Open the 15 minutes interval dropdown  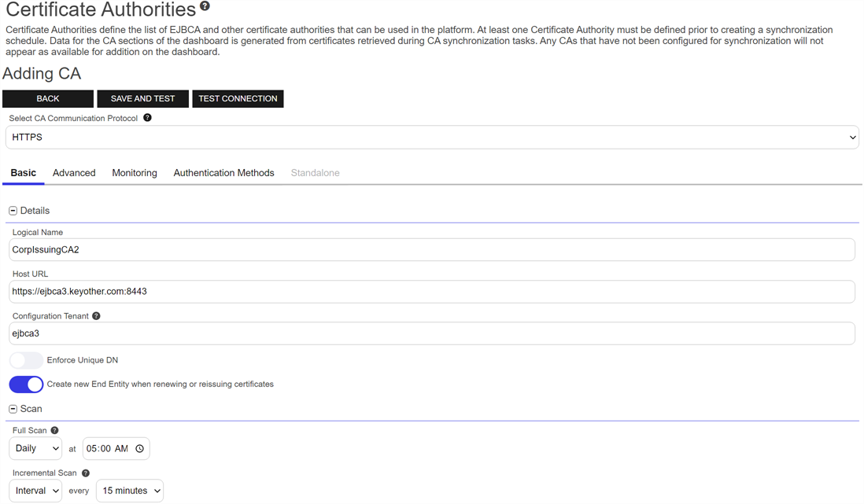[x=130, y=491]
